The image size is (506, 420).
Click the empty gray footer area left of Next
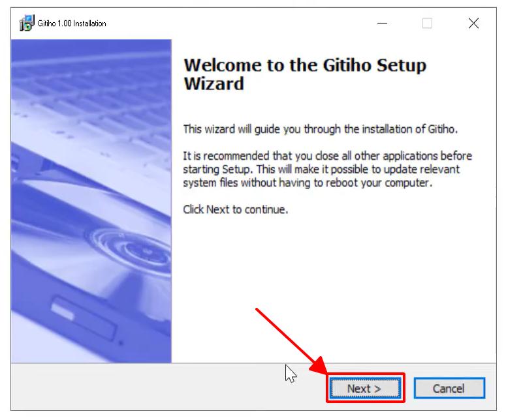(x=145, y=387)
